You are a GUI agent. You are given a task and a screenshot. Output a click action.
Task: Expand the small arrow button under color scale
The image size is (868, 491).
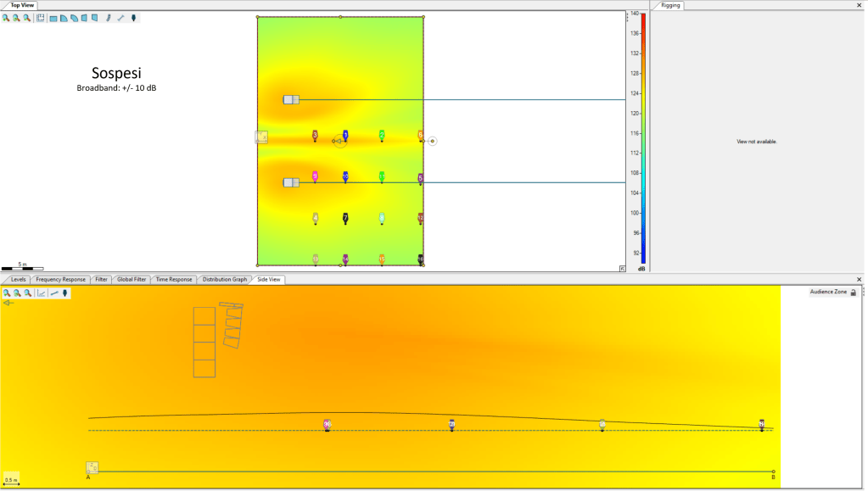[x=623, y=269]
